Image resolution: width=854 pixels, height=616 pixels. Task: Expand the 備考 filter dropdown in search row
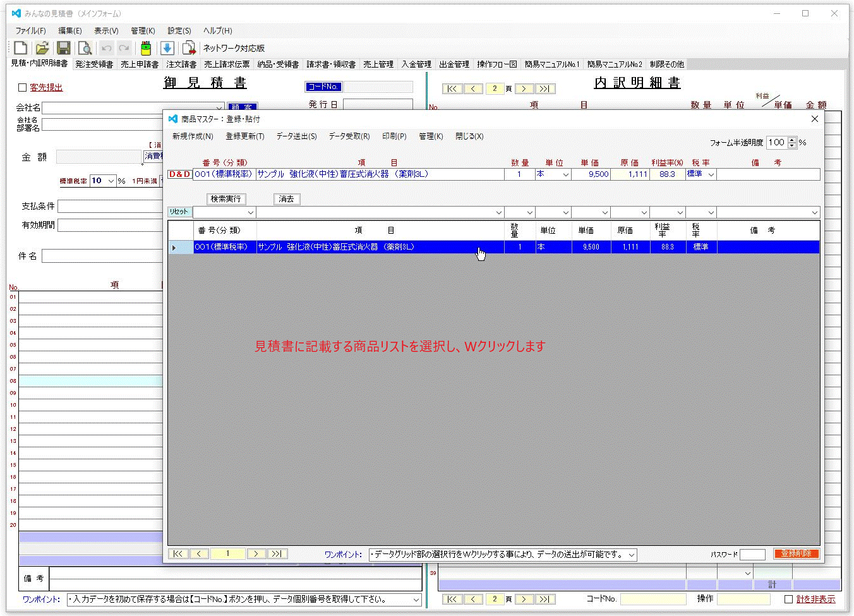(815, 213)
